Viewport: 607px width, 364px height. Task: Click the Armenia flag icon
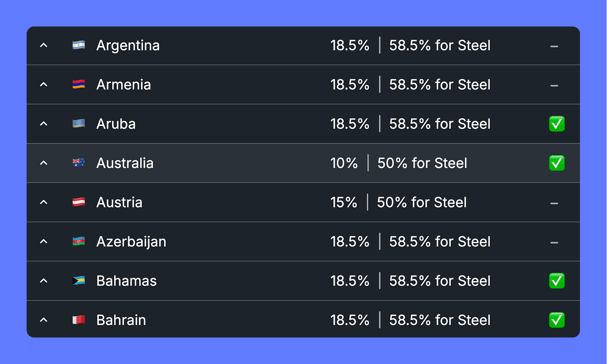pos(78,84)
